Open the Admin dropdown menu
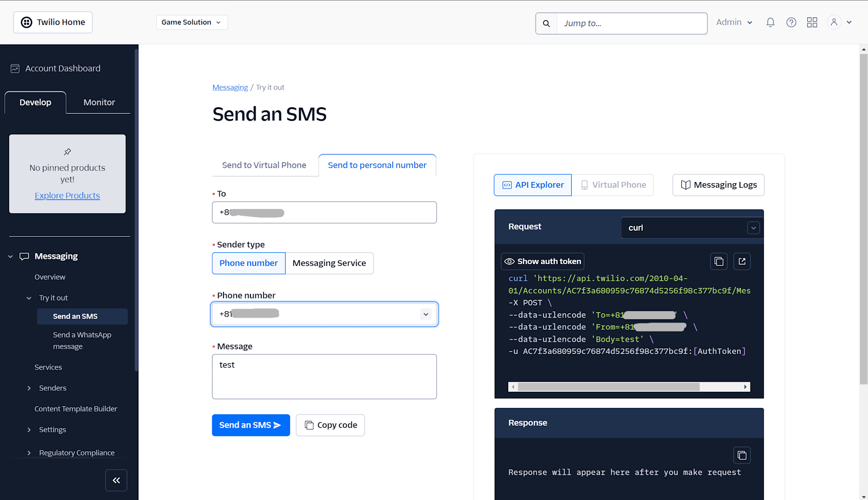The width and height of the screenshot is (868, 500). pos(734,22)
